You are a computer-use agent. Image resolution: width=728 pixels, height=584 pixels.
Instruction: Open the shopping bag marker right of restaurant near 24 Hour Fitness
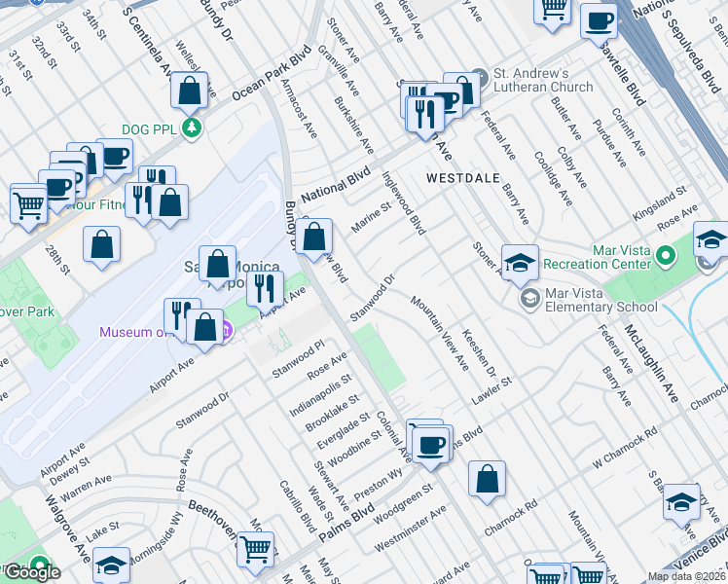click(x=170, y=203)
